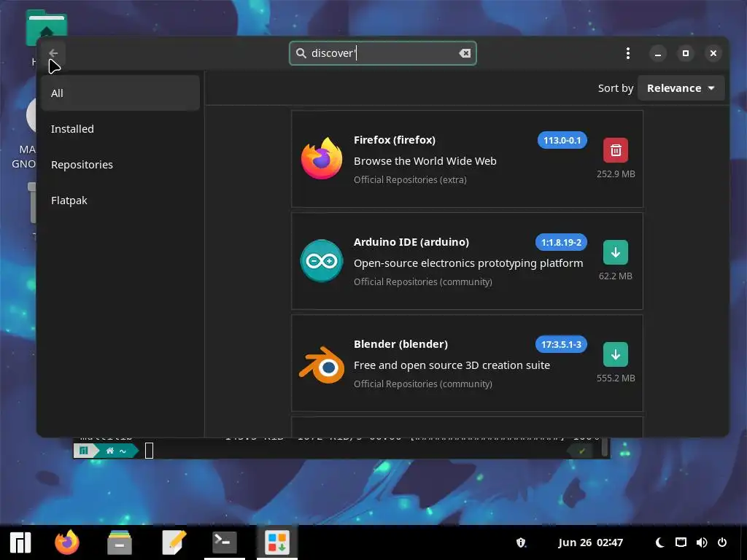Open the Manjaro application menu in taskbar
The width and height of the screenshot is (747, 560).
tap(20, 542)
